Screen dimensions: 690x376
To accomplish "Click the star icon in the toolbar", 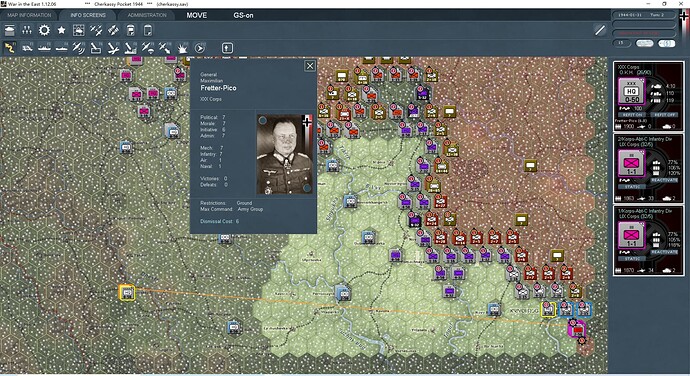I will pos(61,30).
